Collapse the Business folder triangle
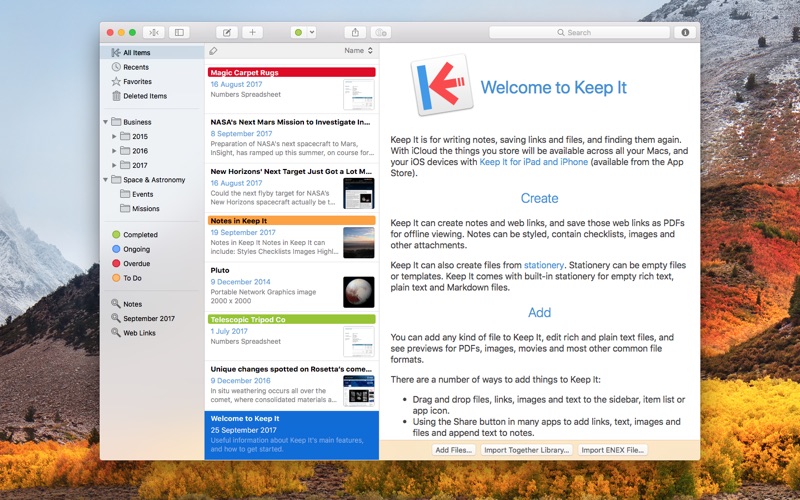The image size is (800, 500). tap(105, 122)
